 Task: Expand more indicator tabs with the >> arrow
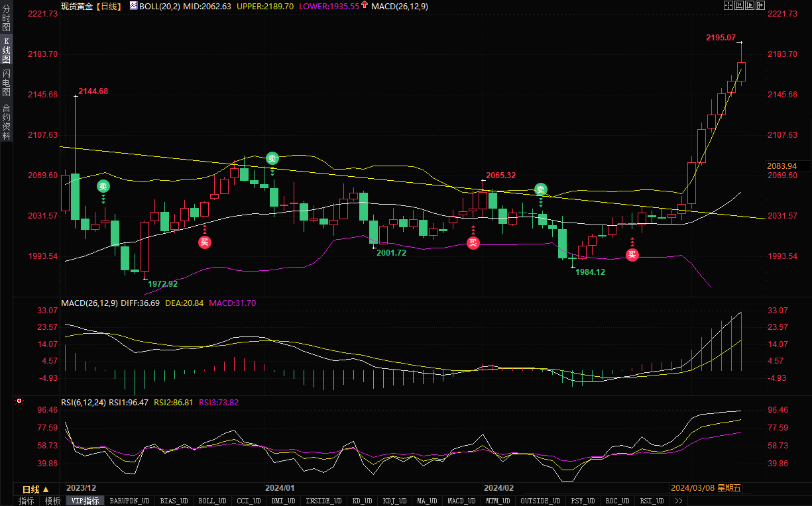click(678, 501)
